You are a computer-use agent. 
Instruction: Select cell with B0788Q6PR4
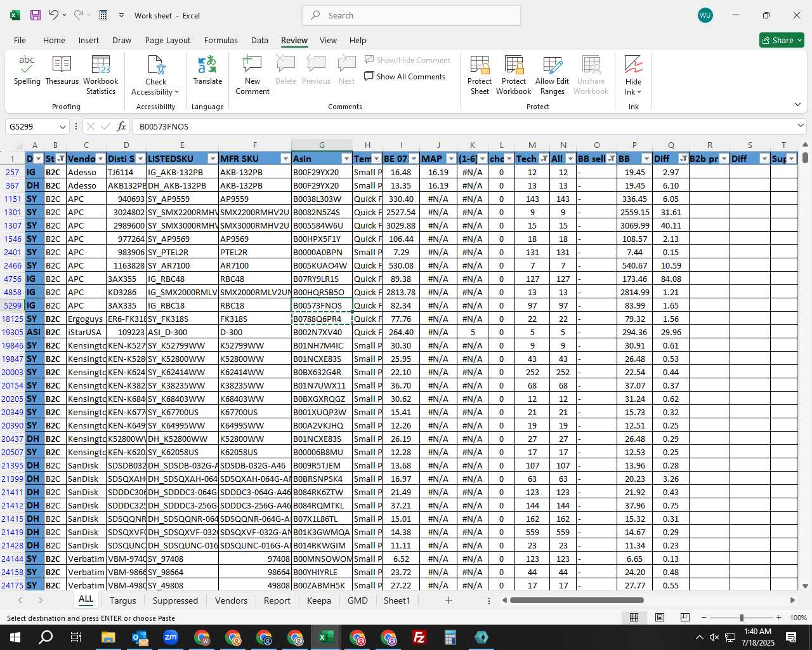322,319
